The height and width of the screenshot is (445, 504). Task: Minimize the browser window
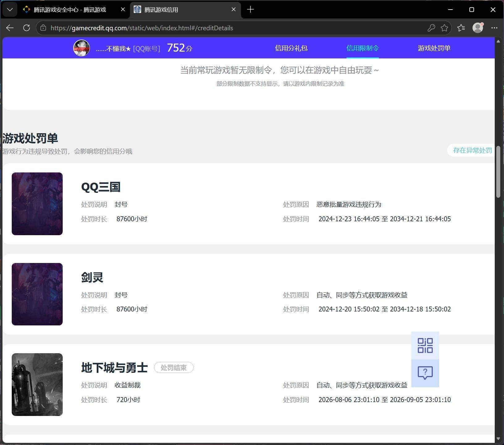coord(450,10)
